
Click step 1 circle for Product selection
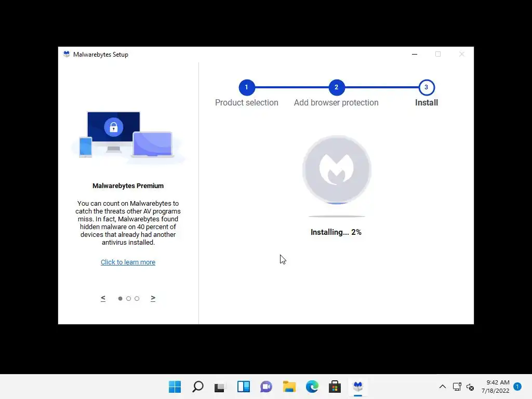click(x=247, y=87)
